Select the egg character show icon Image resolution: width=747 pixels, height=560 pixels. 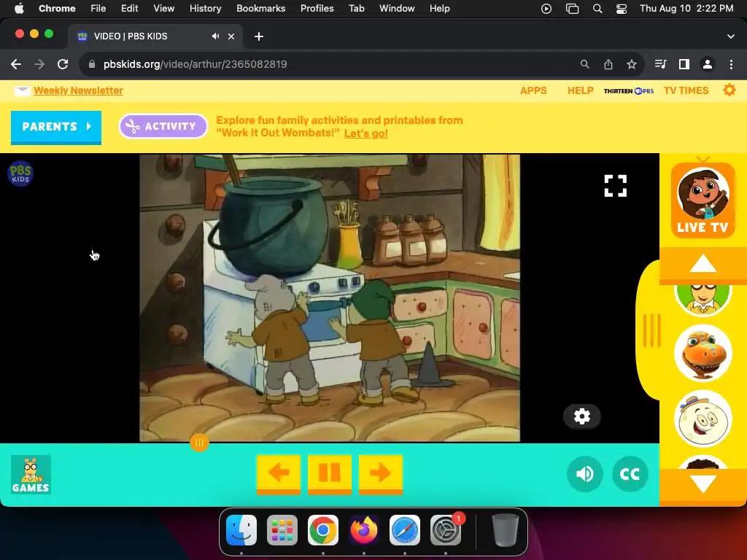coord(703,419)
